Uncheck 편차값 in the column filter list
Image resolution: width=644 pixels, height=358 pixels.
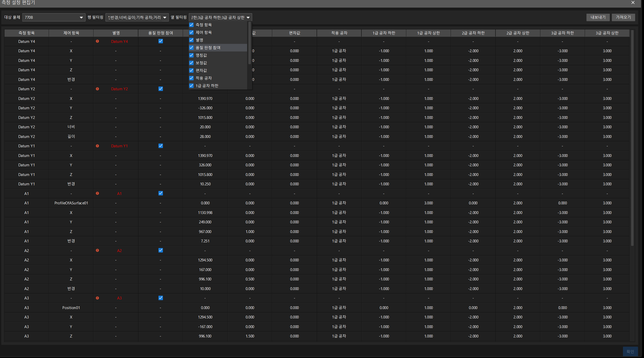pyautogui.click(x=191, y=70)
